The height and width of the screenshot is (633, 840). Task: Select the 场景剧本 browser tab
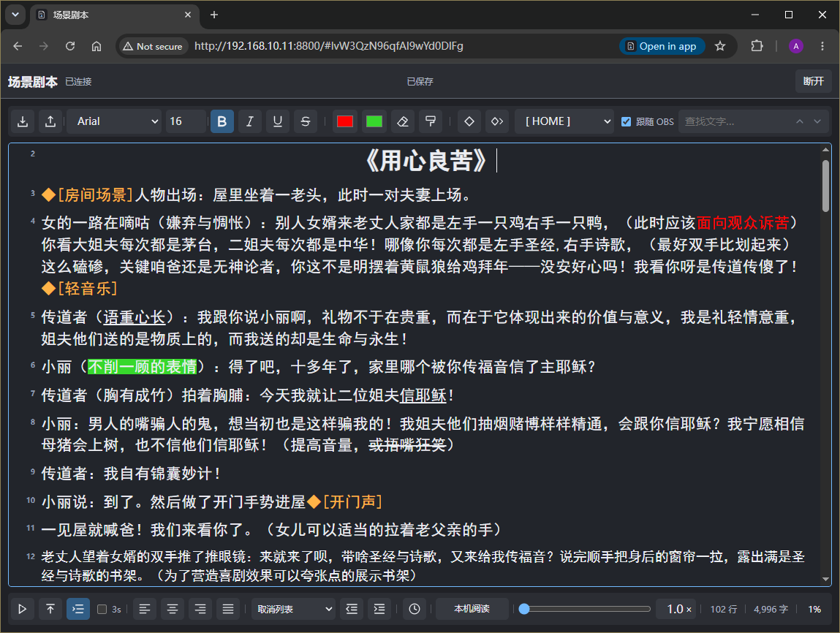[115, 15]
